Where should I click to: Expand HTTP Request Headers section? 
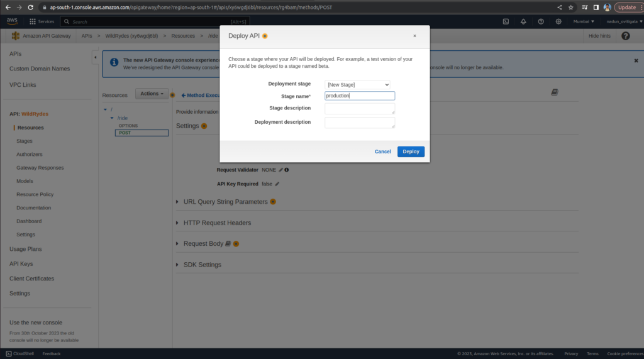coord(177,223)
